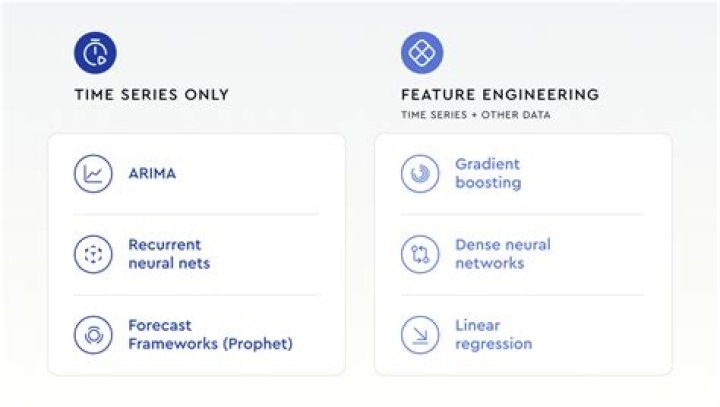
Task: Click the diamond grid Feature Engineering icon
Action: (x=421, y=52)
